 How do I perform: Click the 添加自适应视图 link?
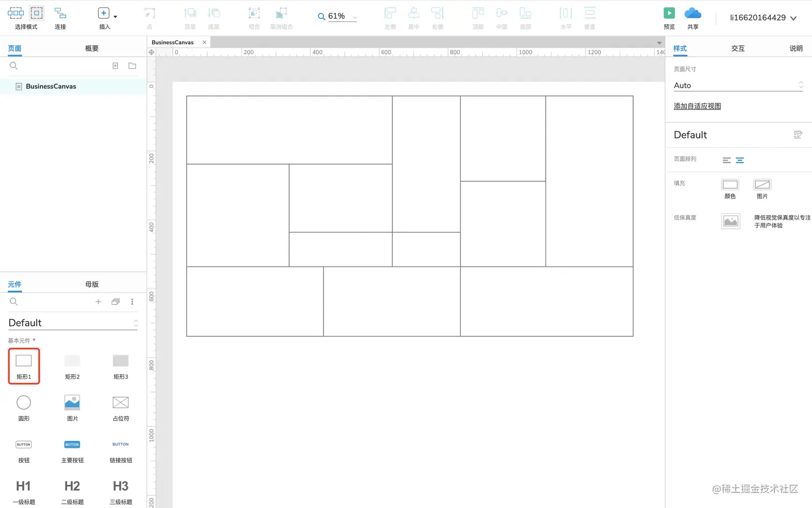pos(697,106)
